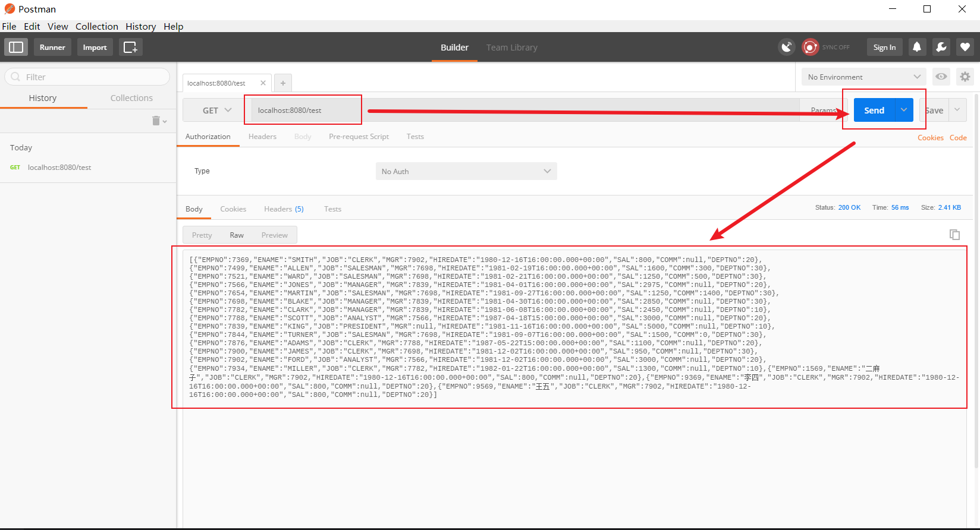Close the localhost:8080/test request tab
The image size is (980, 530).
263,83
